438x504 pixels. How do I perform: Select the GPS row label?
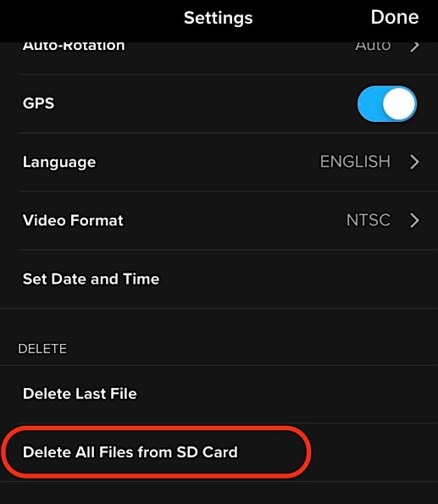39,103
